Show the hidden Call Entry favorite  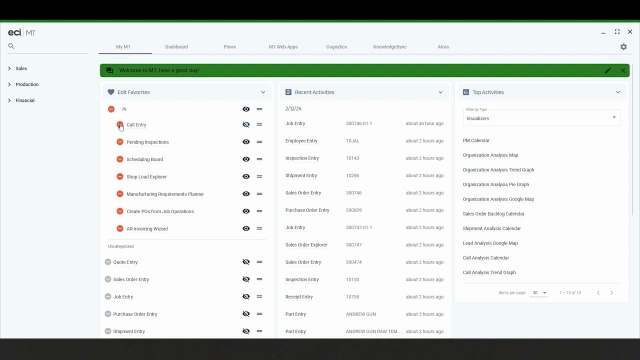coord(246,124)
